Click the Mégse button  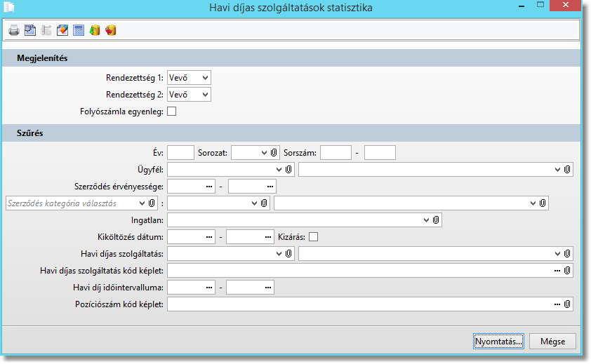pyautogui.click(x=552, y=342)
